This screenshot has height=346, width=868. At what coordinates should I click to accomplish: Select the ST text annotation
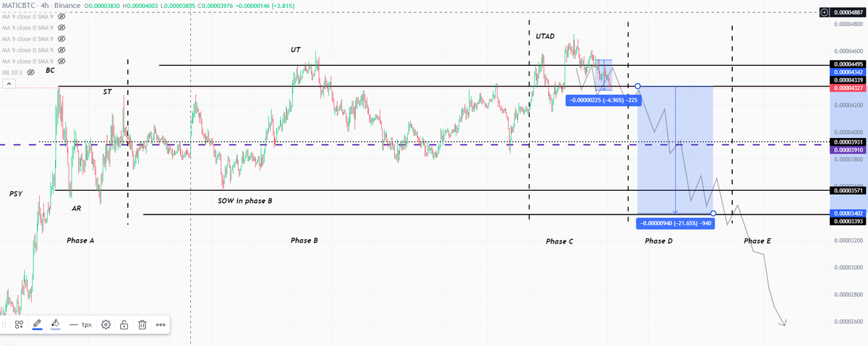107,92
